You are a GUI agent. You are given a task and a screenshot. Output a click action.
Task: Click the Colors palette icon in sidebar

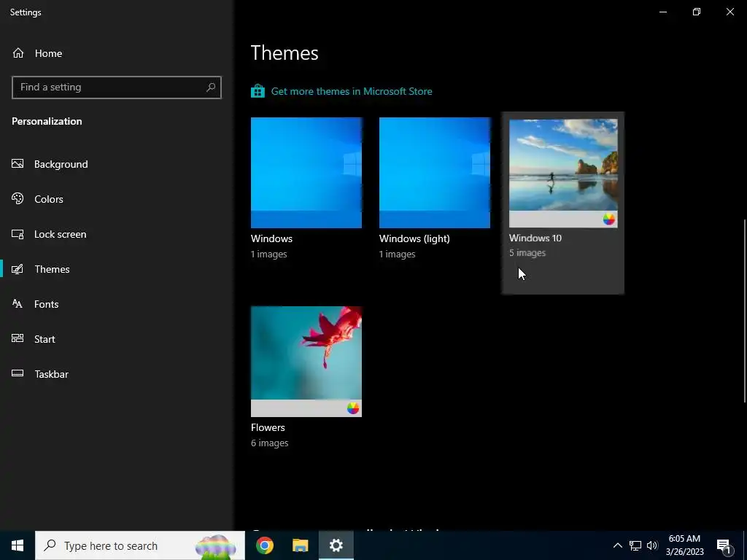18,198
